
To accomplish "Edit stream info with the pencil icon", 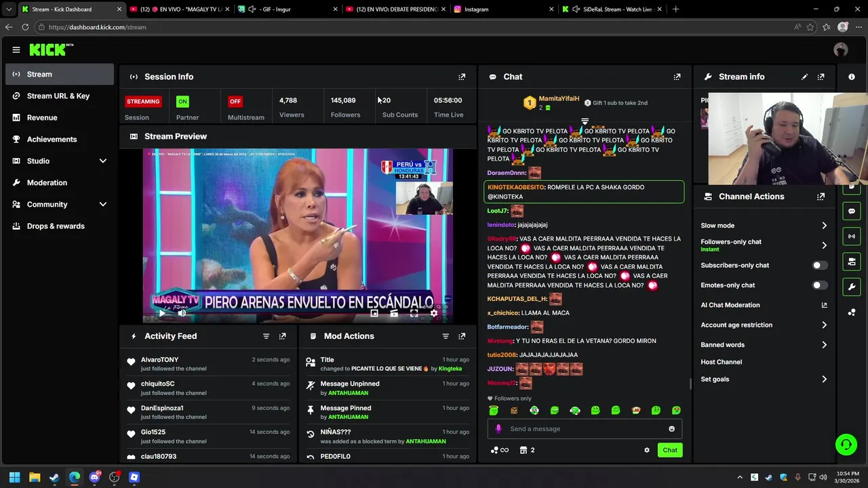I will [x=805, y=77].
